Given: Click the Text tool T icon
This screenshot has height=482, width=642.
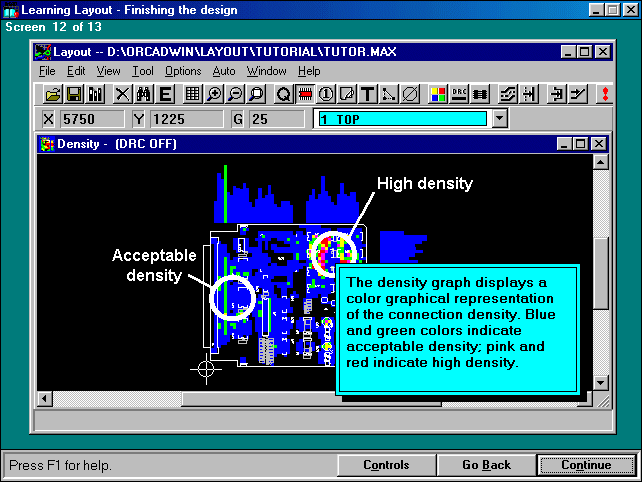Looking at the screenshot, I should tap(368, 94).
